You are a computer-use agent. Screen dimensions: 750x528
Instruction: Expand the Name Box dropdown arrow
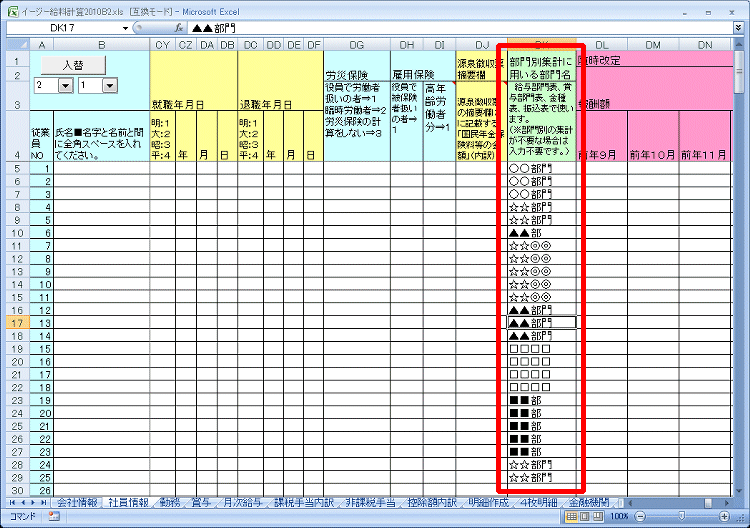pos(125,28)
